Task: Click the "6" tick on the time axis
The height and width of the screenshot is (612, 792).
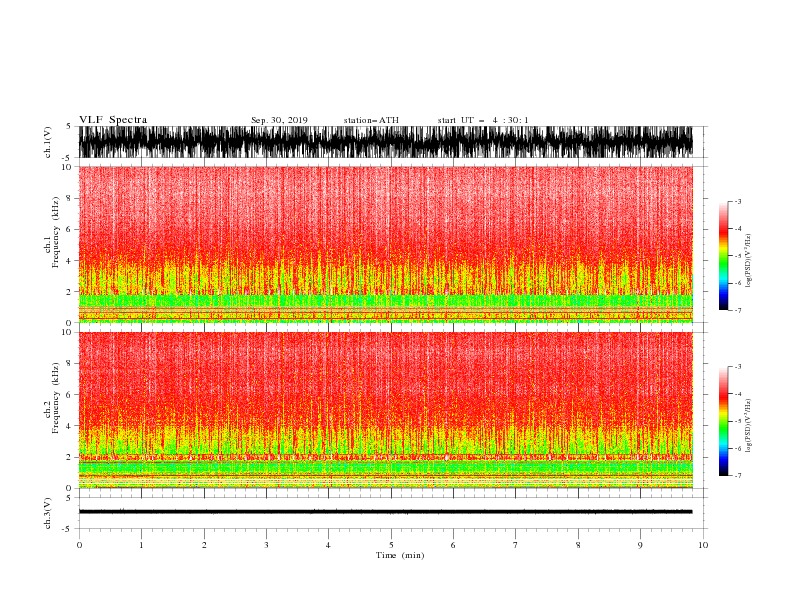Action: (x=453, y=545)
